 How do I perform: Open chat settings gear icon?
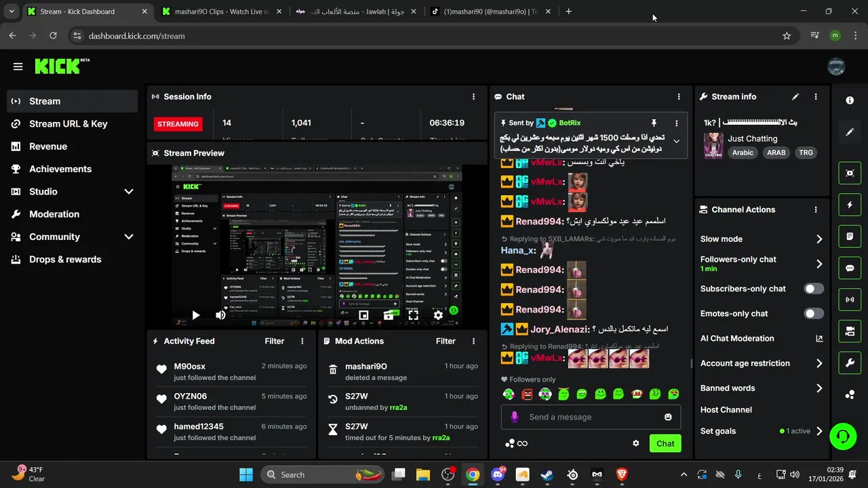click(x=635, y=443)
